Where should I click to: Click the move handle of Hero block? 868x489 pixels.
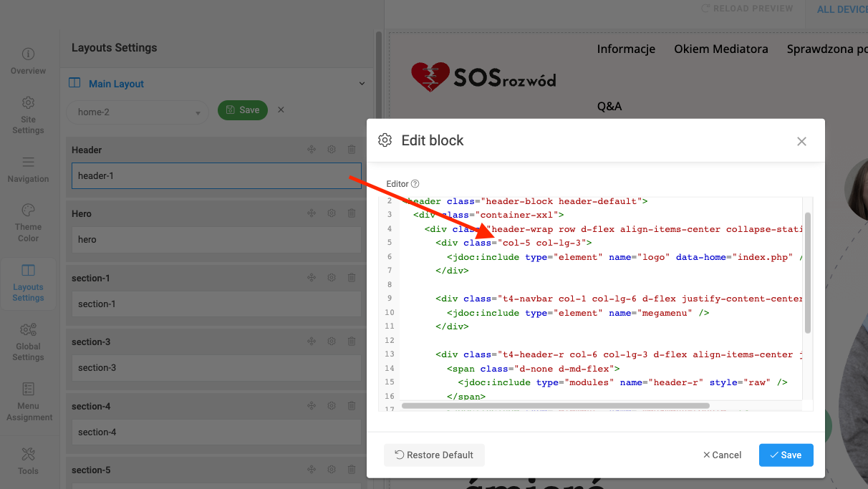[x=312, y=213]
